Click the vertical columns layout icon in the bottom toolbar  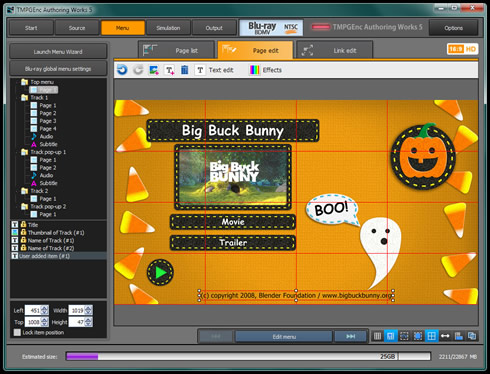point(377,336)
